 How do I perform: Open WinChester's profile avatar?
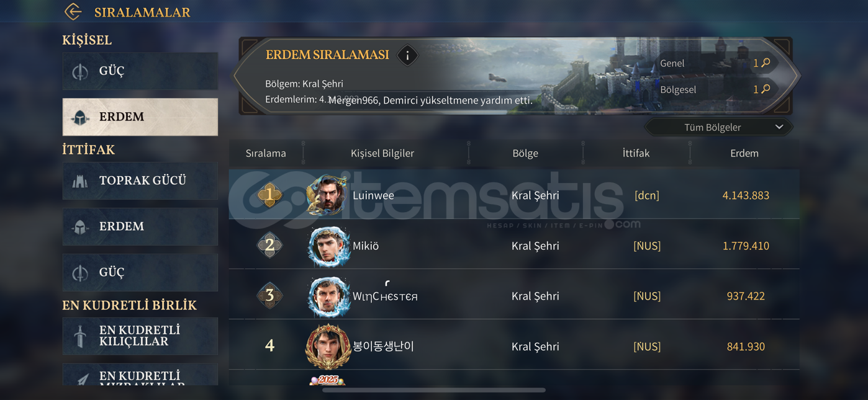[328, 296]
